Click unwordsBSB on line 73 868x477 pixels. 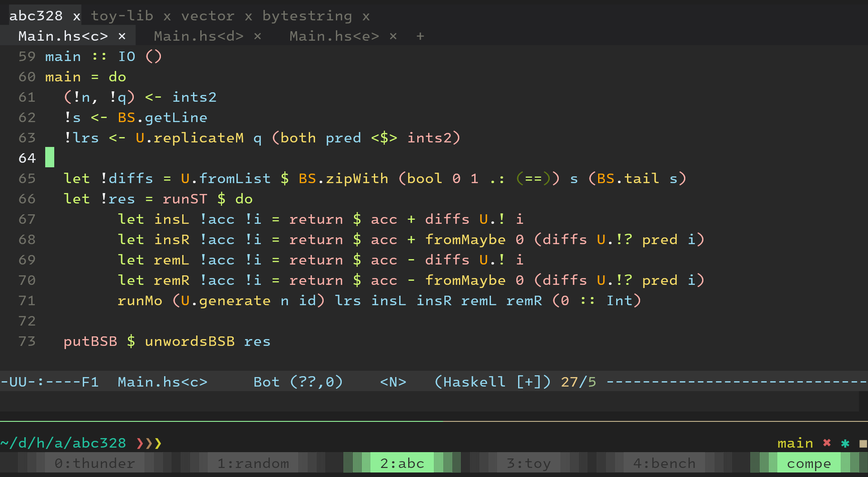click(x=190, y=341)
